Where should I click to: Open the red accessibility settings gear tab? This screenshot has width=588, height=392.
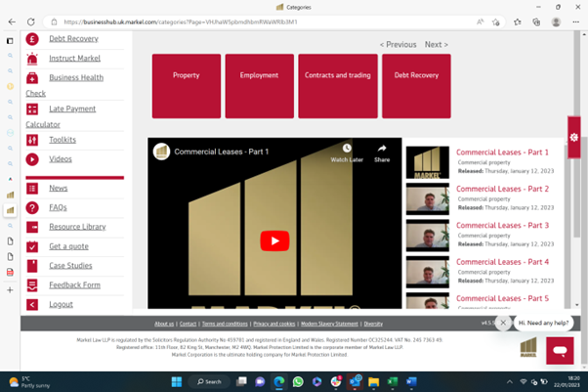pos(573,137)
